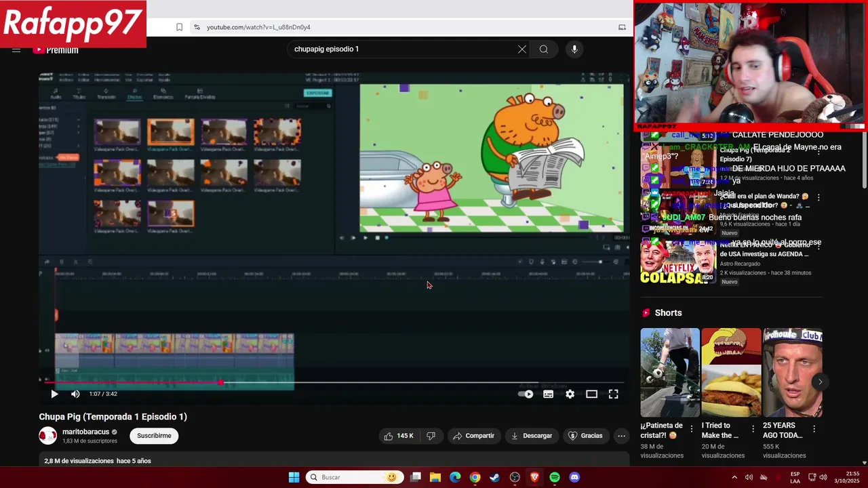This screenshot has height=488, width=868.
Task: Click the taskbar Buscar search box
Action: pos(355,477)
